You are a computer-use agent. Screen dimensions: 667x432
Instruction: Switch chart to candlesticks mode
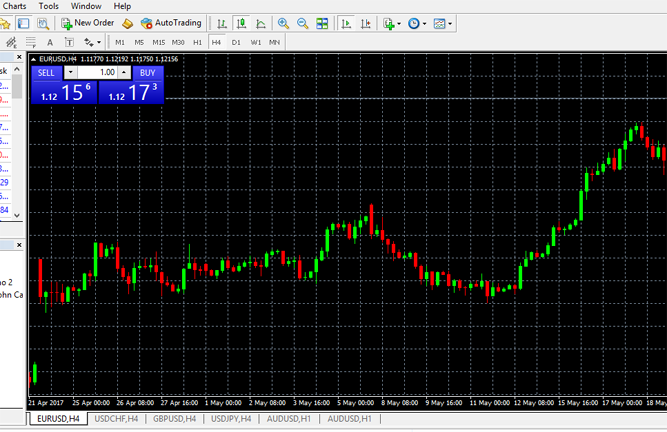[x=241, y=22]
